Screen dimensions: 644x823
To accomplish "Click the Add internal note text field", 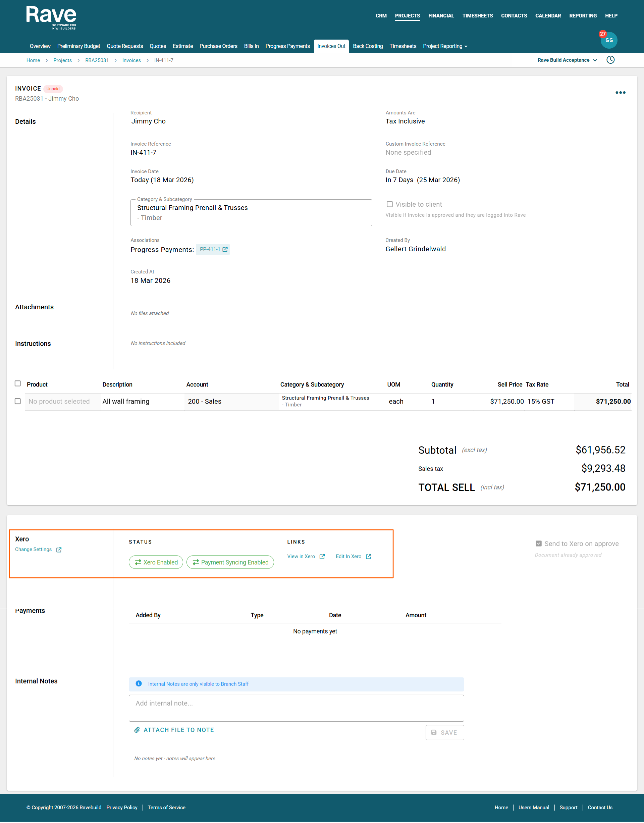I will click(296, 708).
